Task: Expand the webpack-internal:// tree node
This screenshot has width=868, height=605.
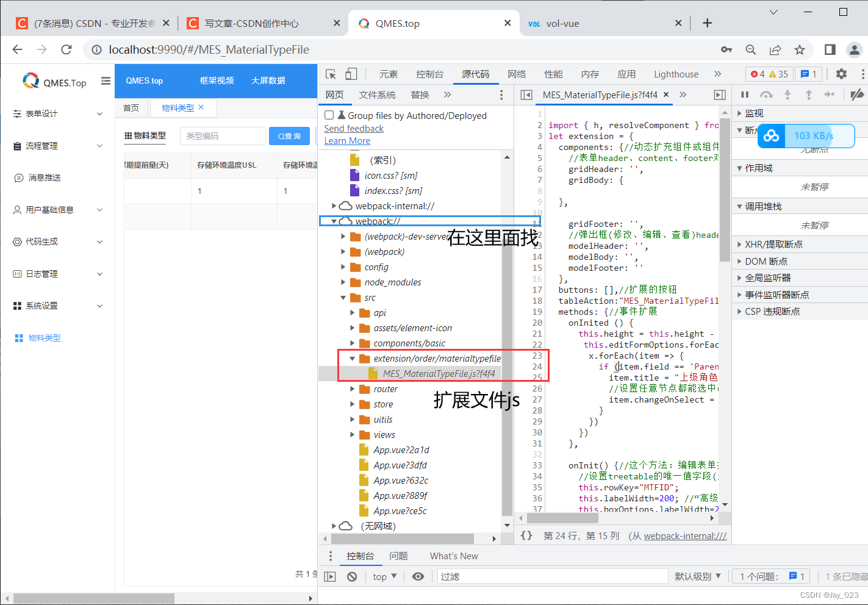Action: pyautogui.click(x=334, y=206)
